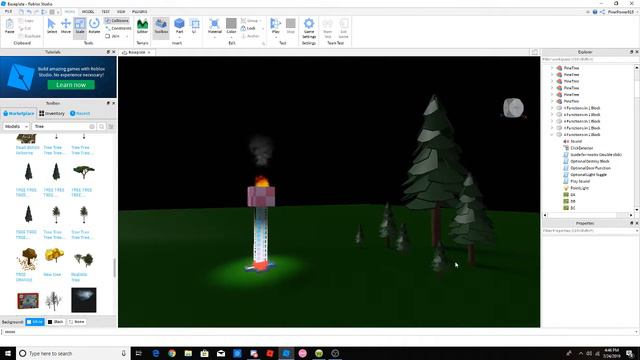
Task: Clear the toolbox search text
Action: point(92,127)
